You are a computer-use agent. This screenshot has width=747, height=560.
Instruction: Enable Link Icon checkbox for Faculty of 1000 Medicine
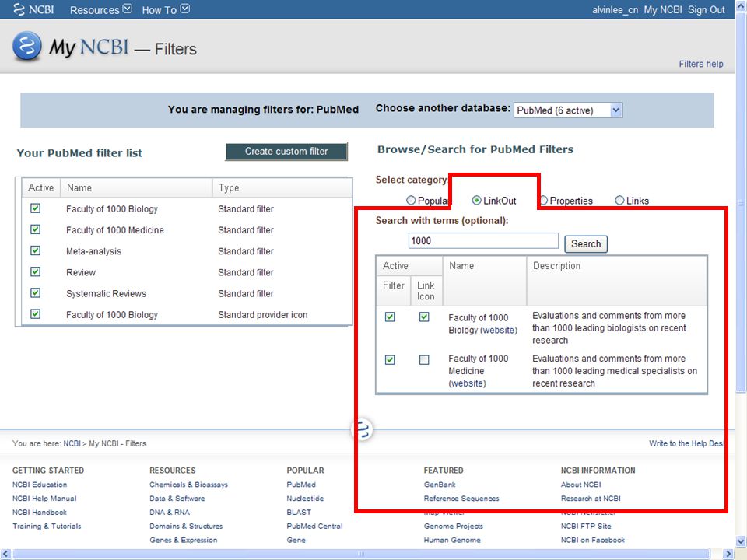click(424, 359)
